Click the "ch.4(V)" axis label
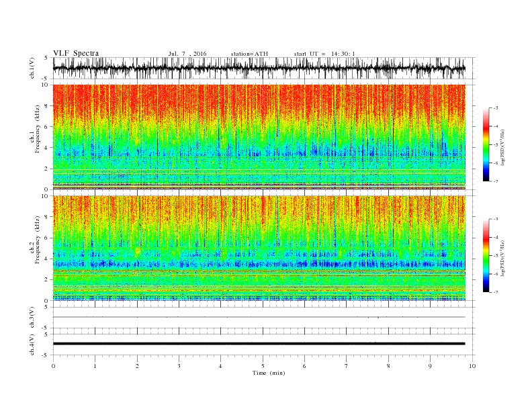Viewport: 532px width, 411px height. pyautogui.click(x=32, y=345)
